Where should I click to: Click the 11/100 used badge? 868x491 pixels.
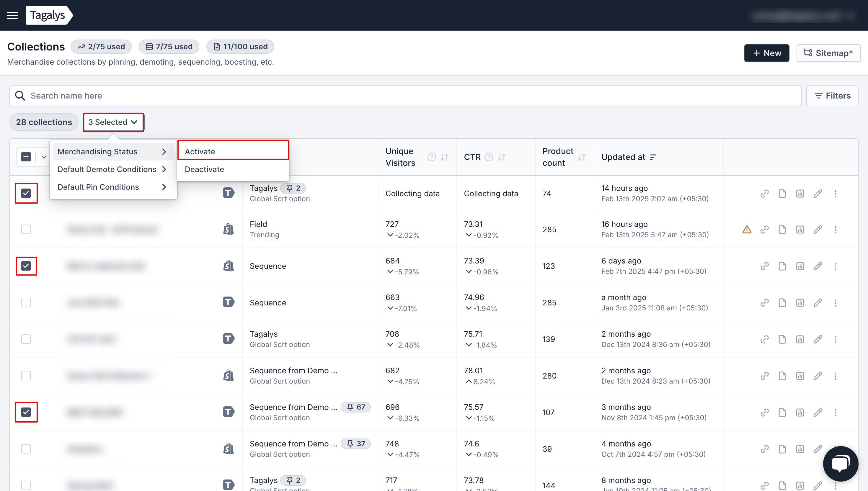tap(240, 47)
